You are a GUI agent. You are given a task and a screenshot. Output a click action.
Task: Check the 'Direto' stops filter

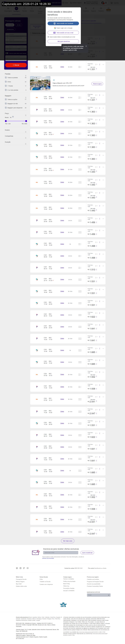(6, 82)
